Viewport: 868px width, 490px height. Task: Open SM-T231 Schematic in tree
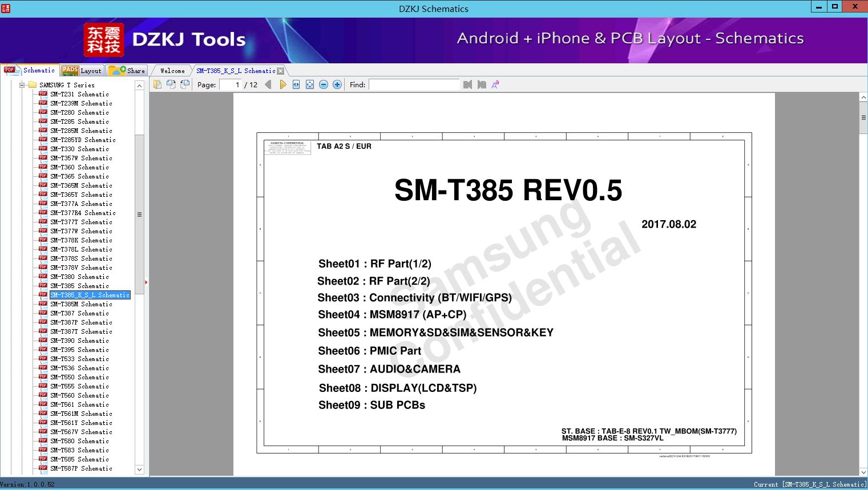(79, 94)
